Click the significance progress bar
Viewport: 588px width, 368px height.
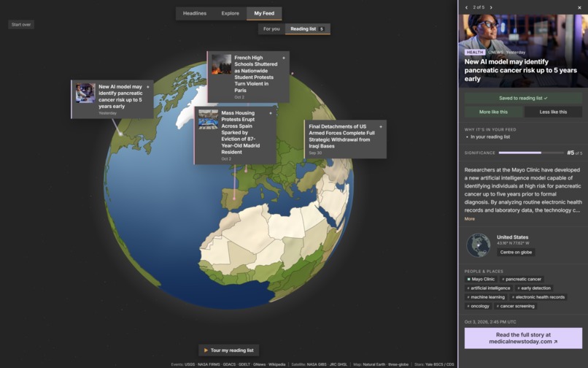tap(531, 153)
